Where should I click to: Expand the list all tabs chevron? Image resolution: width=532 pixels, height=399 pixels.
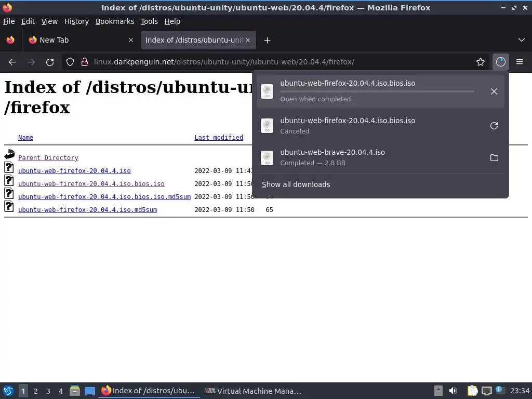coord(522,40)
